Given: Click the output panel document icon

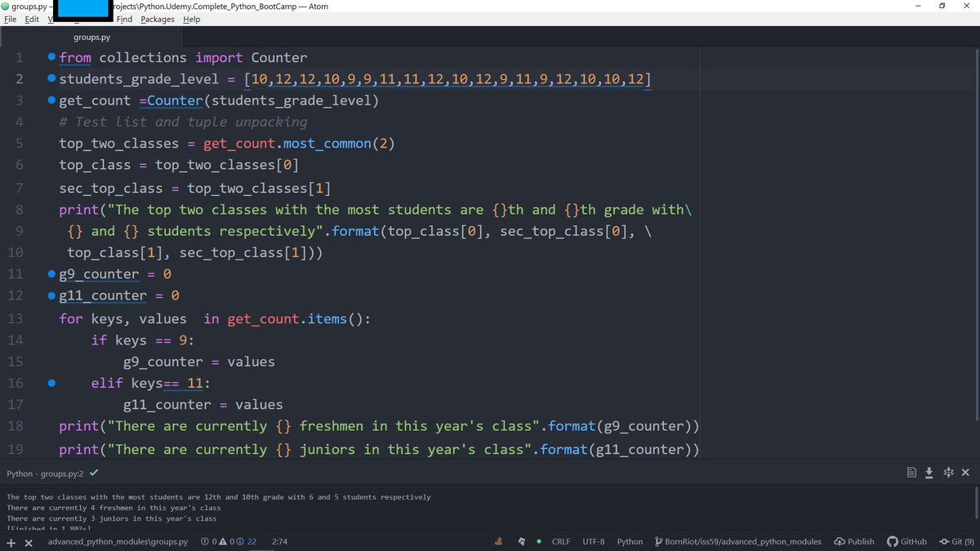Looking at the screenshot, I should pyautogui.click(x=911, y=473).
